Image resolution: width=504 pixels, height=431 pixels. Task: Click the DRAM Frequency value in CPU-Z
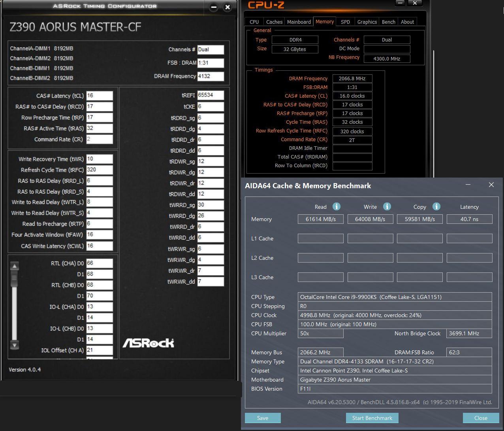coord(352,78)
